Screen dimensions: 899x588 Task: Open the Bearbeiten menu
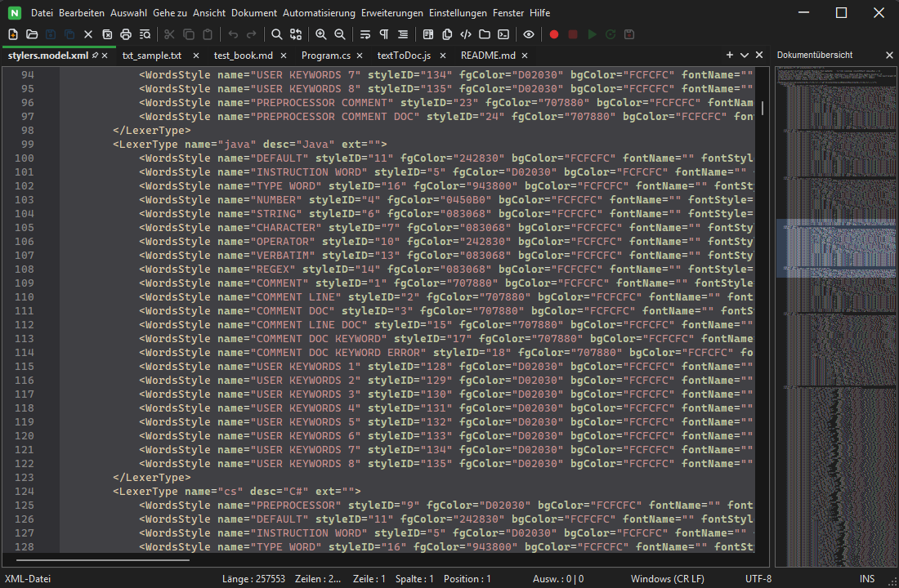tap(82, 12)
